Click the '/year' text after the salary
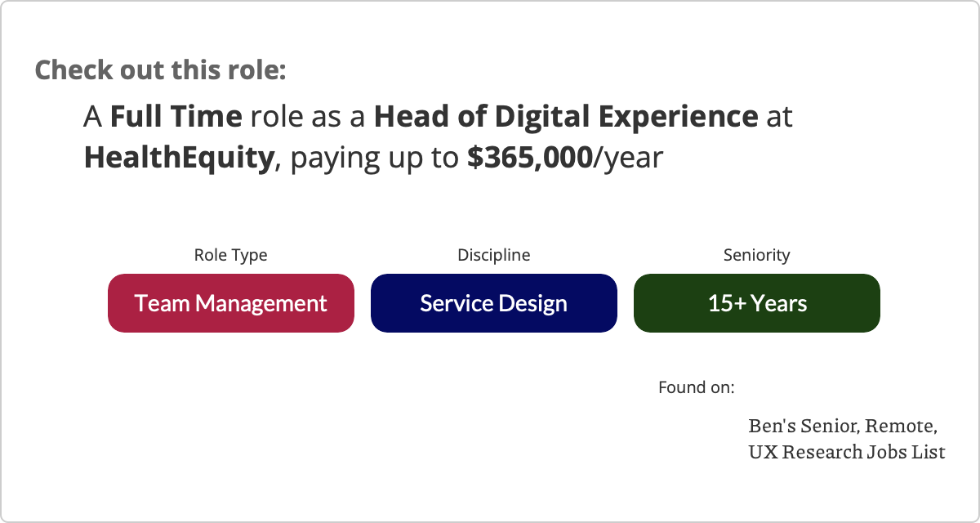The width and height of the screenshot is (980, 523). point(627,158)
